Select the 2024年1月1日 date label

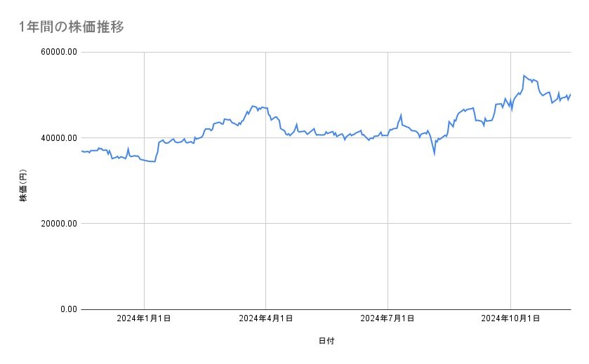point(144,318)
